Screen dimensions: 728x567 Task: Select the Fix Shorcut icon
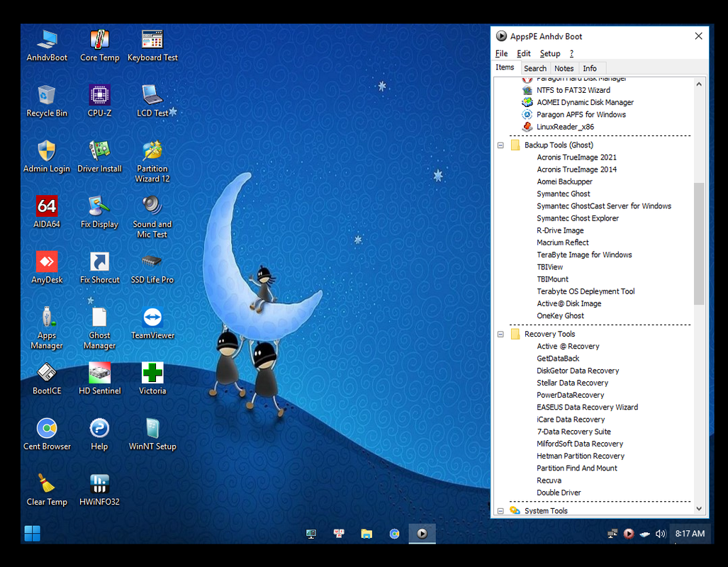coord(99,268)
